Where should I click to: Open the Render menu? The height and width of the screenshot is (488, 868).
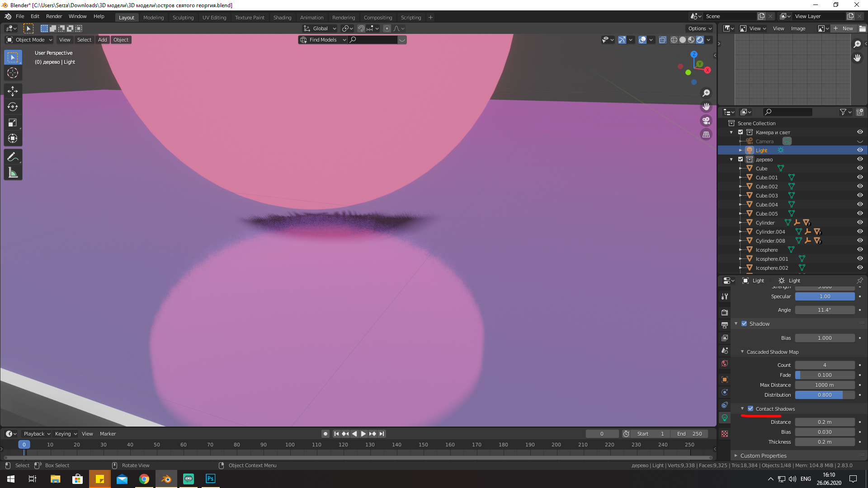[54, 16]
